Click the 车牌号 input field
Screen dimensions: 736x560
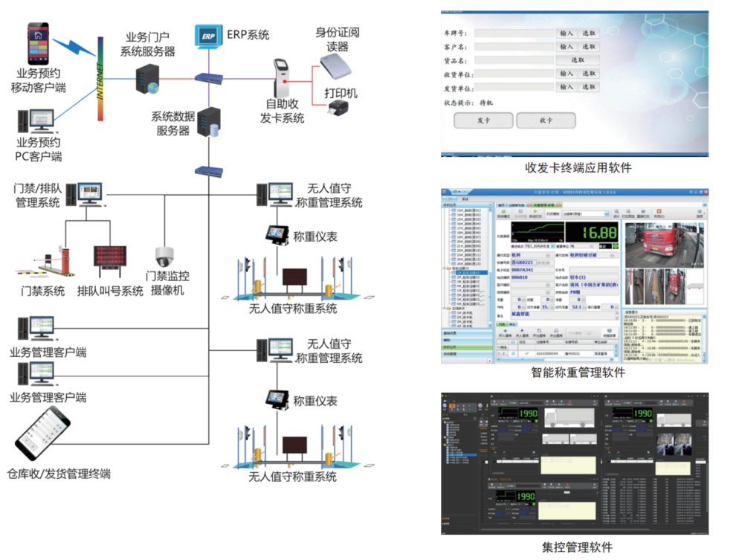tap(514, 33)
